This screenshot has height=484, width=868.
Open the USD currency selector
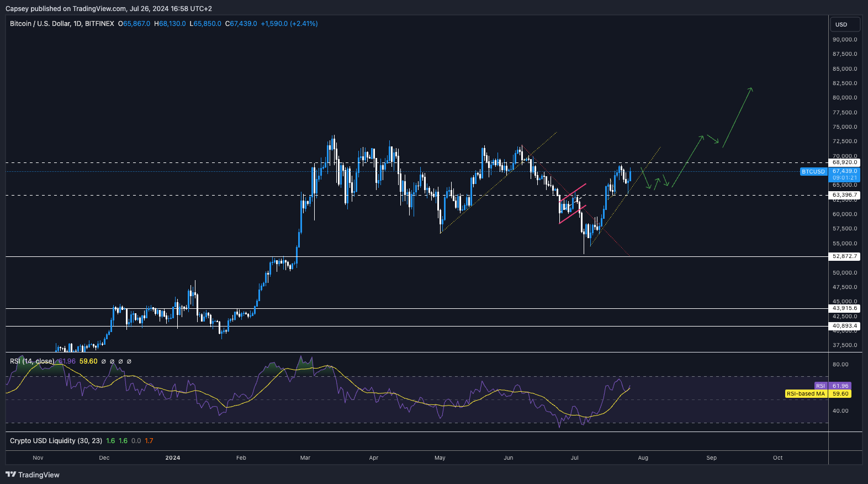click(x=845, y=24)
